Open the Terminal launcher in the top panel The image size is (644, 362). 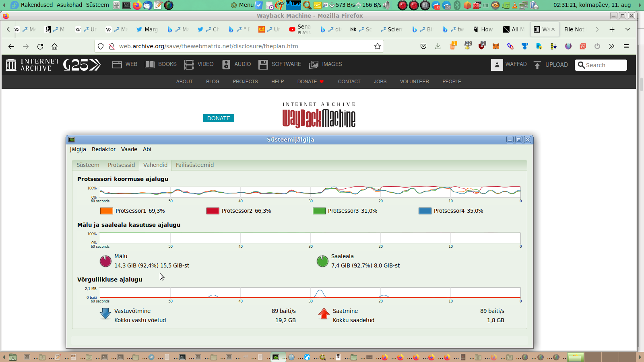tap(126, 5)
